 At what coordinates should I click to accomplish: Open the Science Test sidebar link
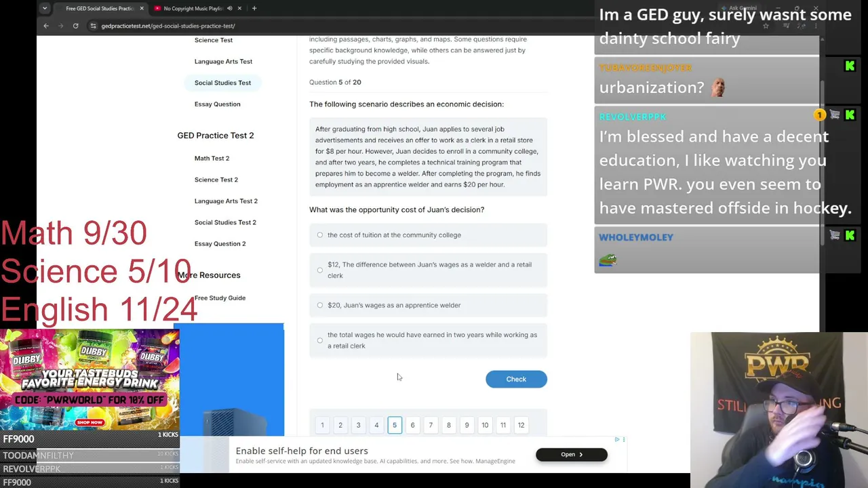coord(214,40)
